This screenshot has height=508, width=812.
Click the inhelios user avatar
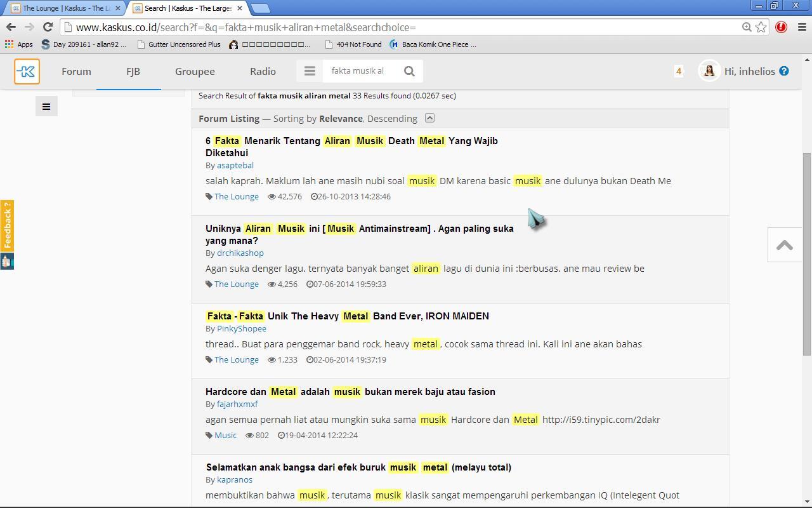click(x=709, y=71)
